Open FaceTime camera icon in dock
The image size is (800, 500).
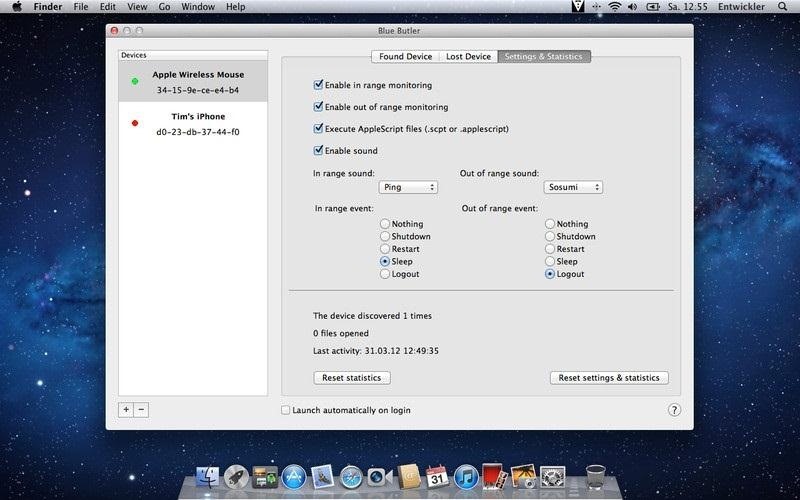[380, 478]
